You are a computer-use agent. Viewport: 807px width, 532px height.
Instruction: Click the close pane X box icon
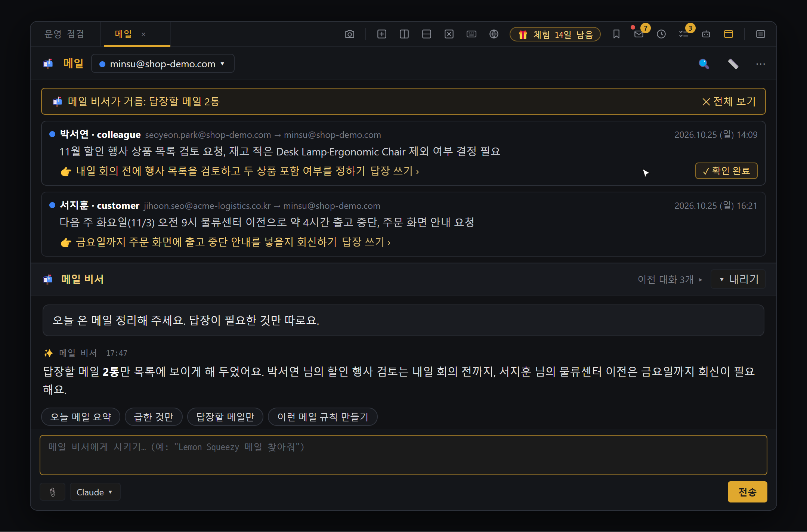pyautogui.click(x=449, y=34)
